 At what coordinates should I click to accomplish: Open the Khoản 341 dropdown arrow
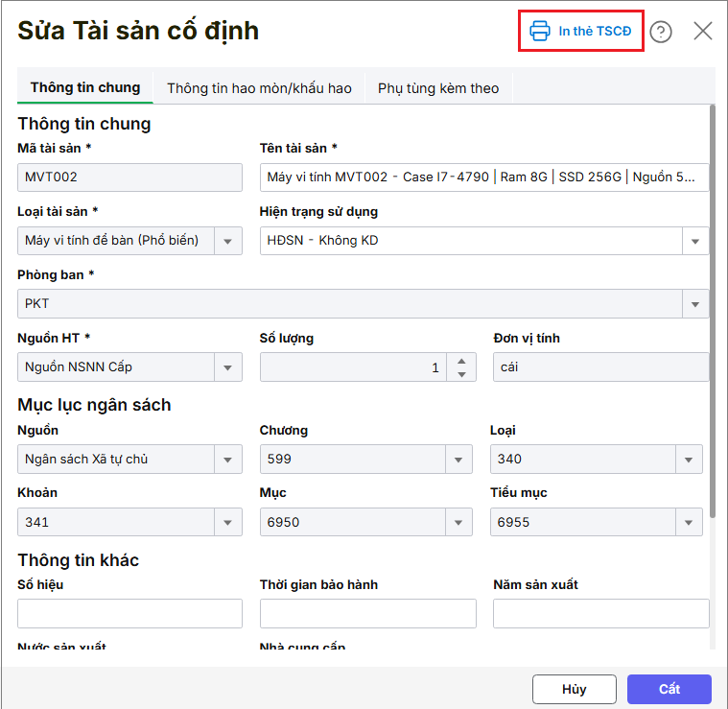coord(227,522)
